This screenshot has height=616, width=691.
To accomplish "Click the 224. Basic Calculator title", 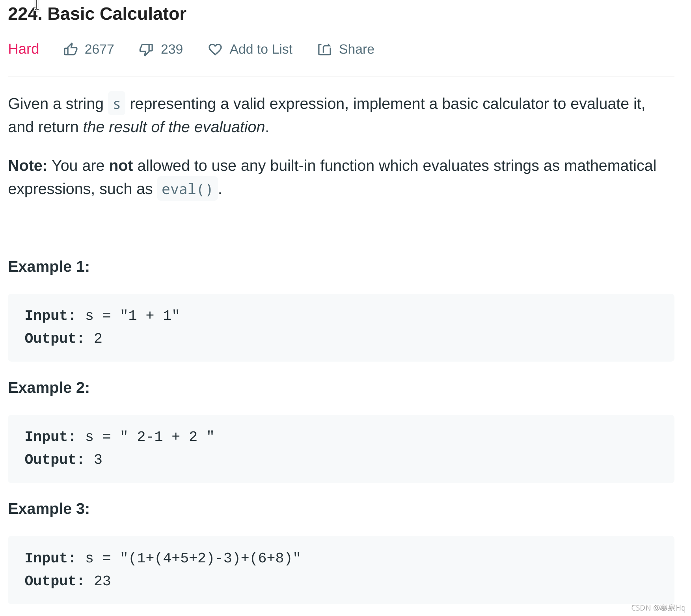I will (97, 14).
